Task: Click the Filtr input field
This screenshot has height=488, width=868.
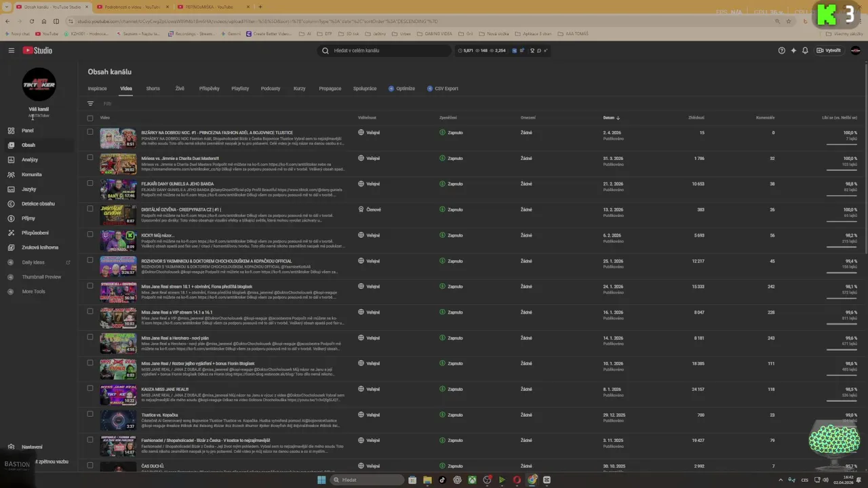Action: pyautogui.click(x=107, y=104)
